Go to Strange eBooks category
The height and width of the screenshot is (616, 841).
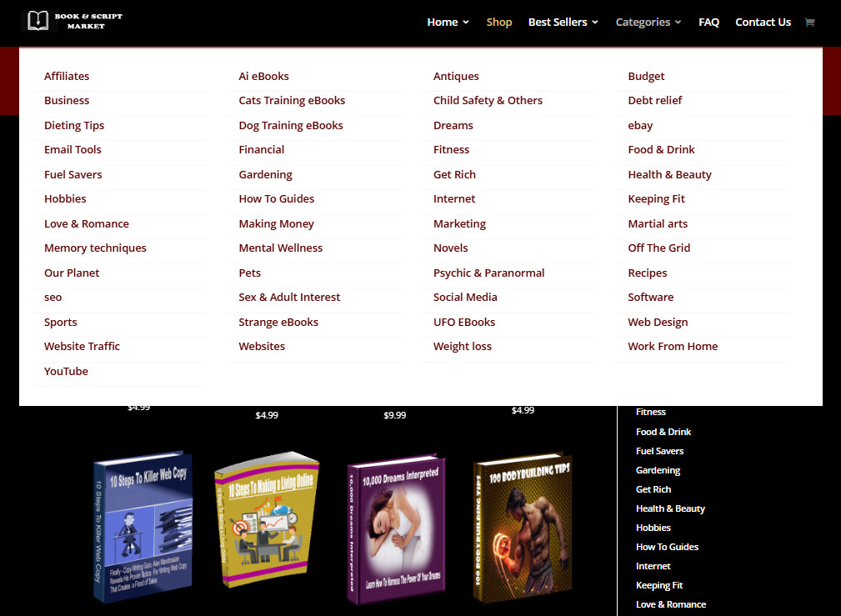278,322
